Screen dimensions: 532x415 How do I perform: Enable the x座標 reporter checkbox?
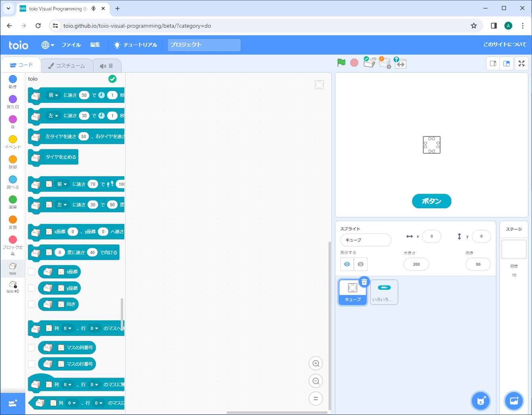(31, 271)
